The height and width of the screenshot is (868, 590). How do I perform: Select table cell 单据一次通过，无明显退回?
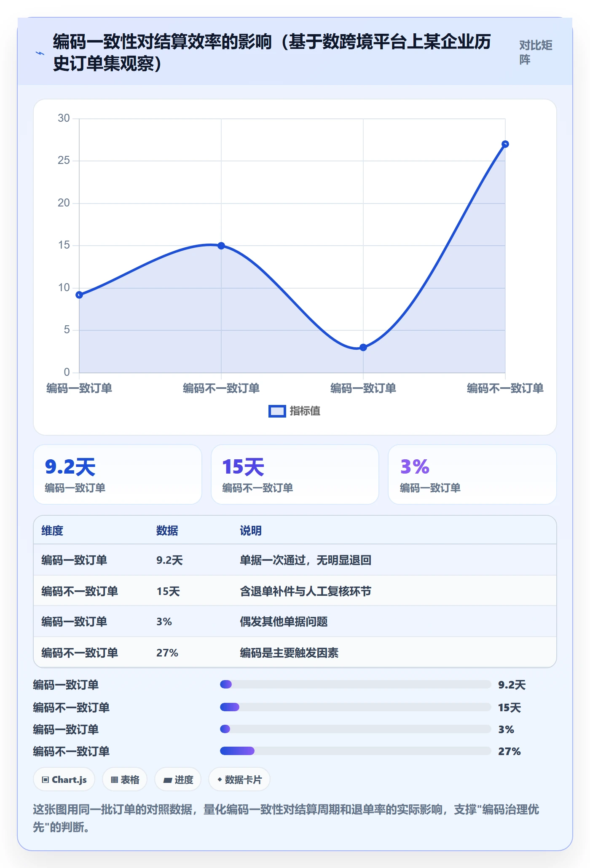pyautogui.click(x=306, y=560)
